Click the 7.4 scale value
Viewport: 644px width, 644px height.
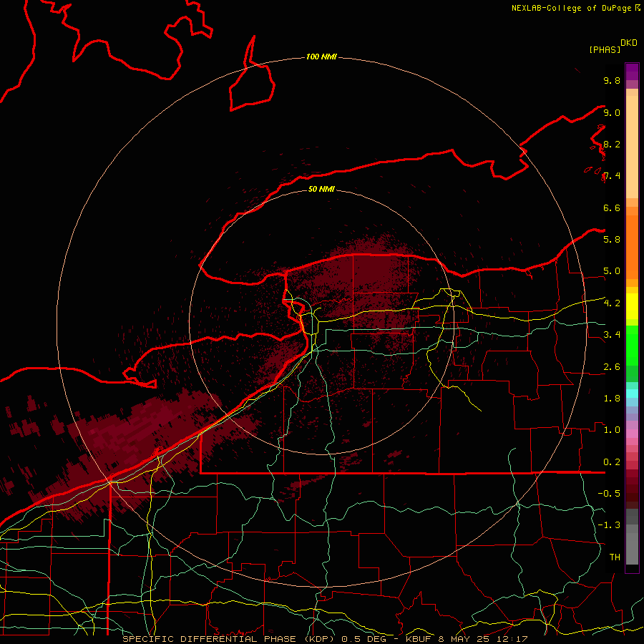pos(612,176)
